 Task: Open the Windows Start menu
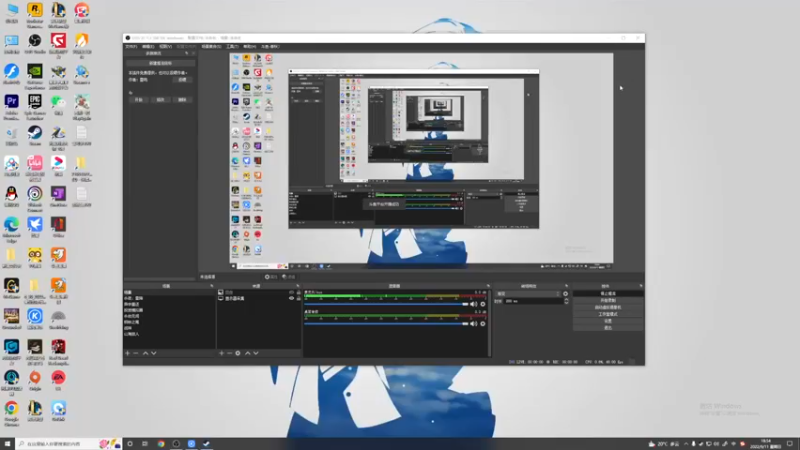(7, 444)
